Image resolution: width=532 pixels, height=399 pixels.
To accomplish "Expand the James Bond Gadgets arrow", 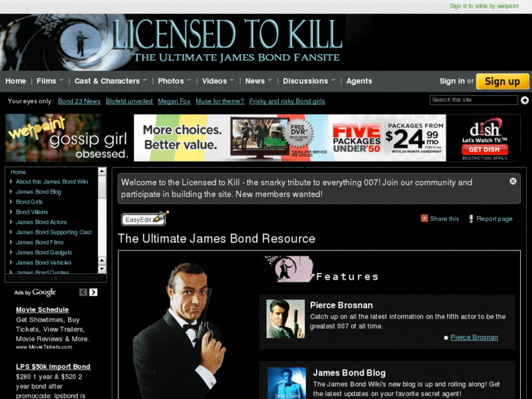I will [x=11, y=253].
